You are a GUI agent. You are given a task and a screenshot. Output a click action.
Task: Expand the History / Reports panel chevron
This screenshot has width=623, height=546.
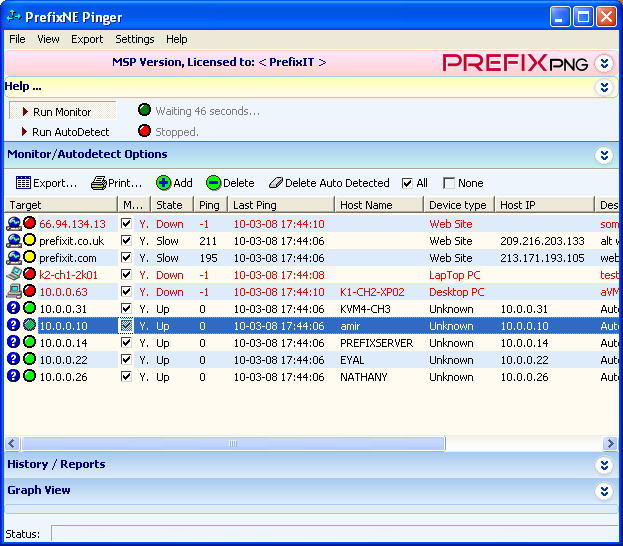(604, 465)
